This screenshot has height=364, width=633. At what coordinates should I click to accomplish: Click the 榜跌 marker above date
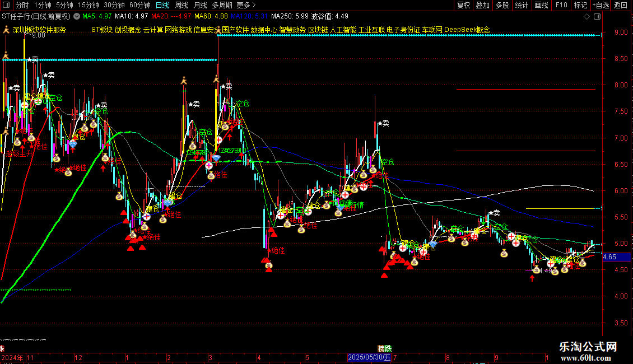pyautogui.click(x=385, y=348)
